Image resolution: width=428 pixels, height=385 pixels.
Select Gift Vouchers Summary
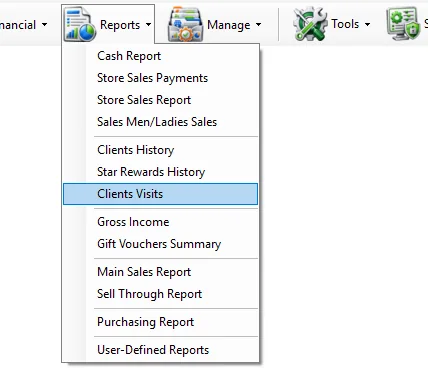point(160,244)
